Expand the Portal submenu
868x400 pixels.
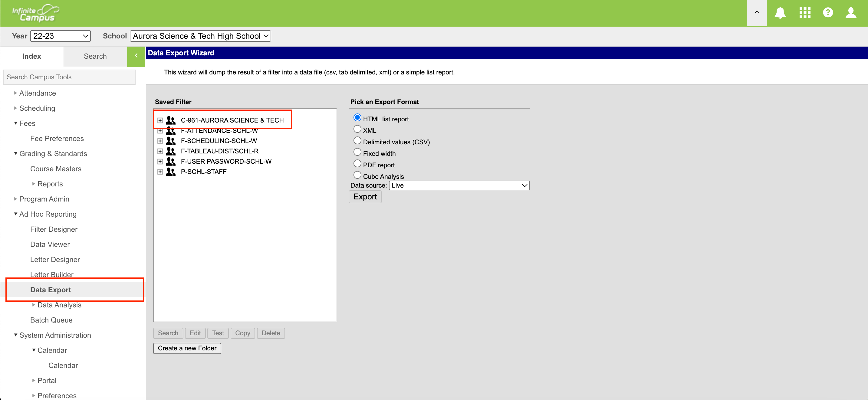tap(34, 380)
